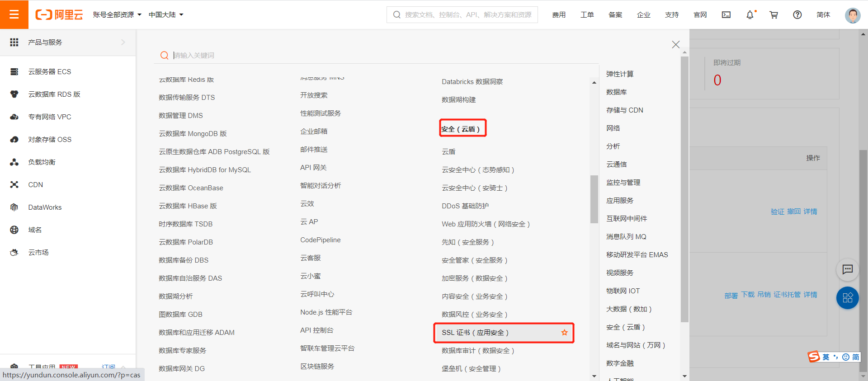
Task: Click the product list scrollbar thumb
Action: point(594,199)
